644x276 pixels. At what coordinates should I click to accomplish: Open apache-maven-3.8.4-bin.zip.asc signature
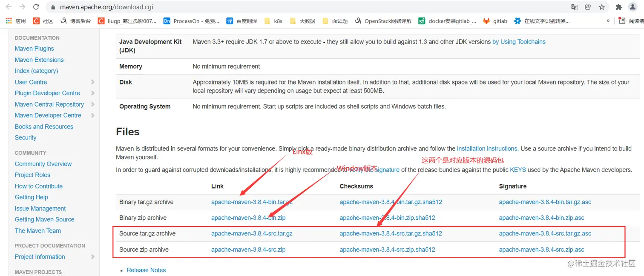coord(542,218)
